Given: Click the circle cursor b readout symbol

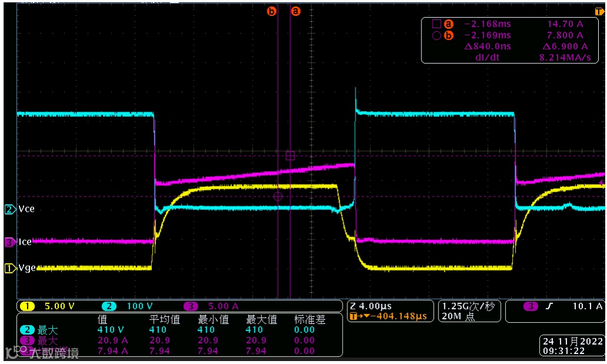Looking at the screenshot, I should coord(436,36).
